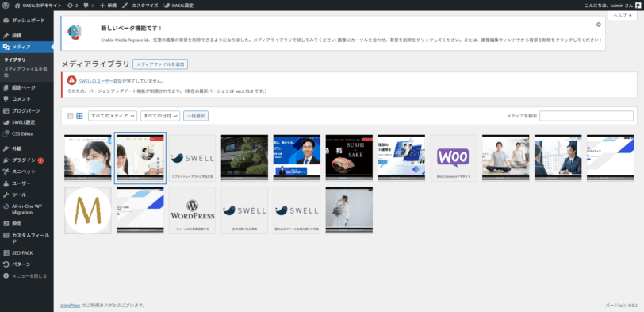The width and height of the screenshot is (644, 312).
Task: Open the WordPress footer link
Action: click(x=71, y=306)
